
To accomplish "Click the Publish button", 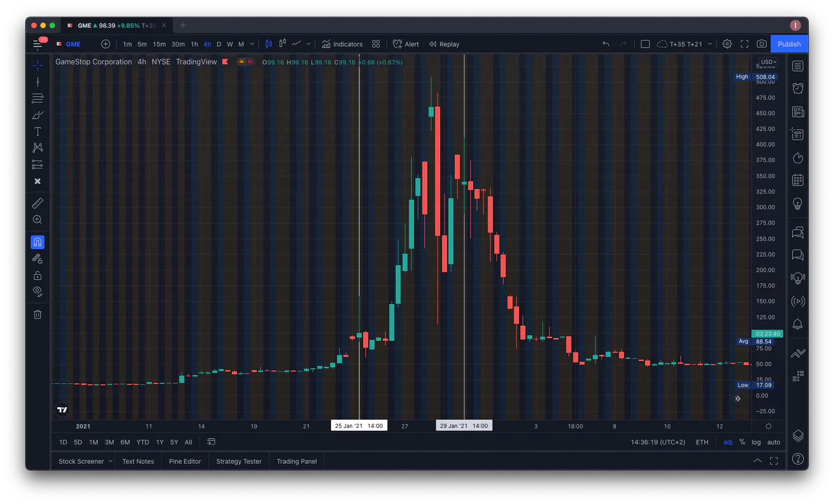I will [789, 44].
